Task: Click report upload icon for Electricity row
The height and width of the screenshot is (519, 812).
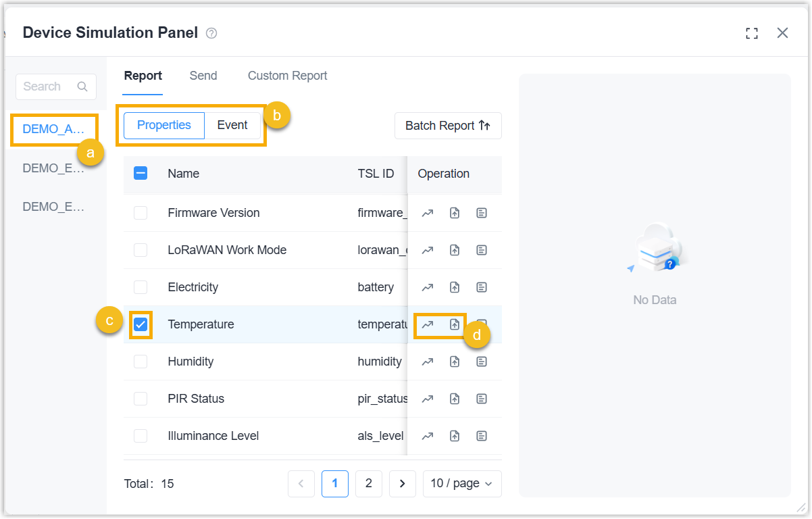Action: pyautogui.click(x=455, y=287)
